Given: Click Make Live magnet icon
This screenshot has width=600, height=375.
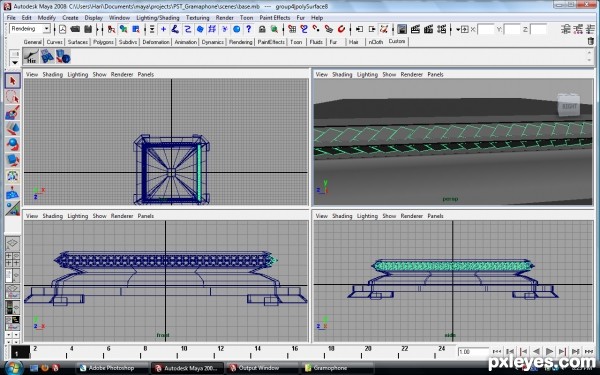Looking at the screenshot, I should coord(341,29).
